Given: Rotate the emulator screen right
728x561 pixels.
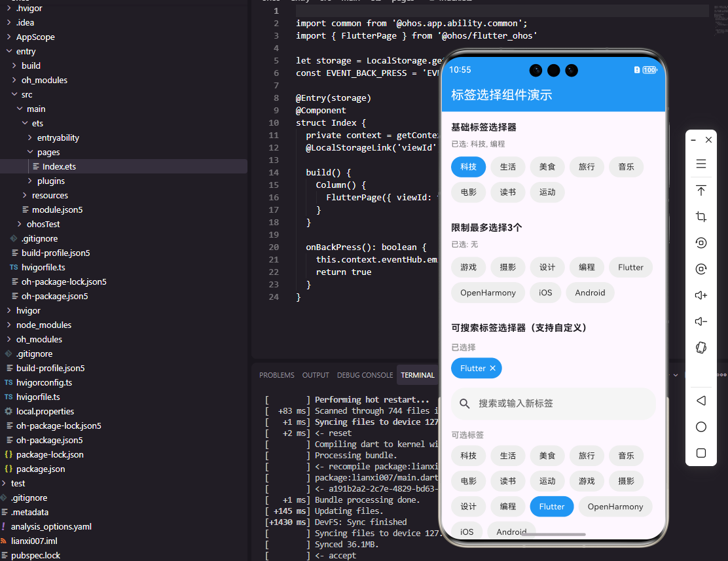Looking at the screenshot, I should click(701, 269).
